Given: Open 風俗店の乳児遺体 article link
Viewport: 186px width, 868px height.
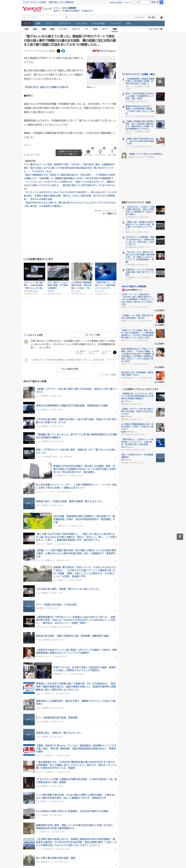Looking at the screenshot, I should click(72, 636).
